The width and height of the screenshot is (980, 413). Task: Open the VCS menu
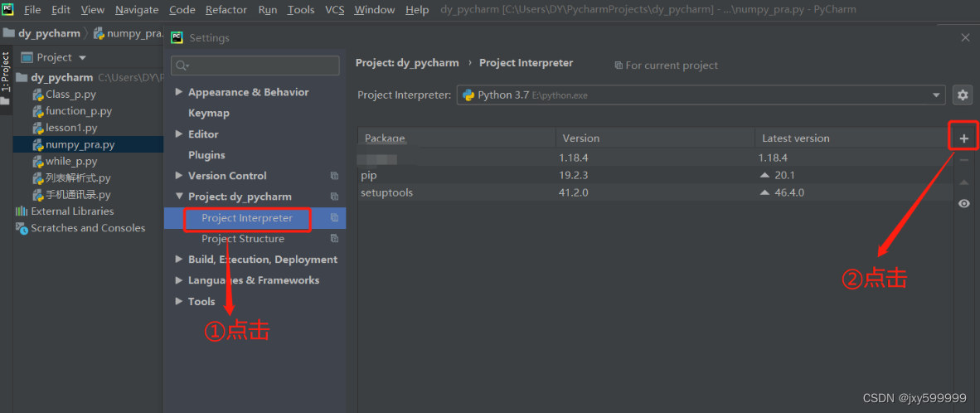click(x=334, y=9)
